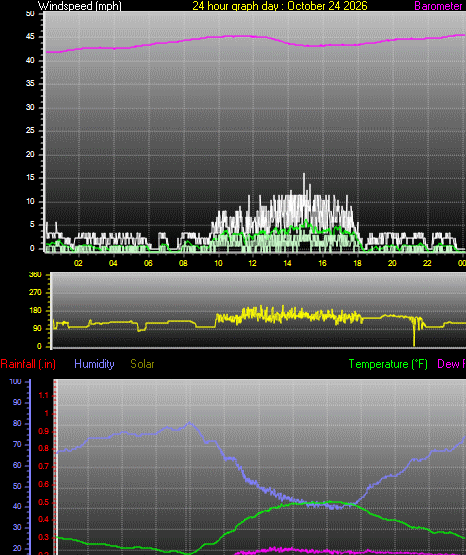Image resolution: width=466 pixels, height=555 pixels.
Task: Click the 06 hour tick label
Action: [x=148, y=263]
